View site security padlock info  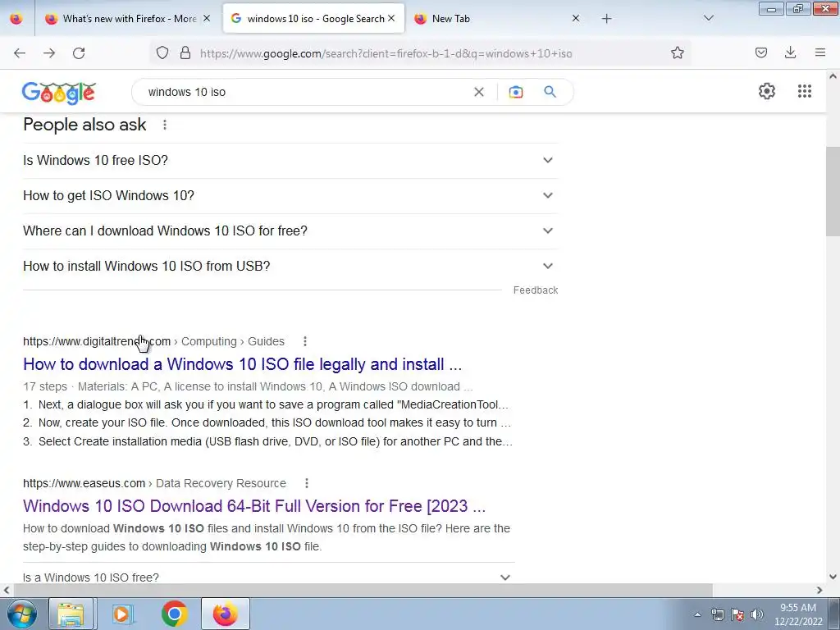coord(185,52)
